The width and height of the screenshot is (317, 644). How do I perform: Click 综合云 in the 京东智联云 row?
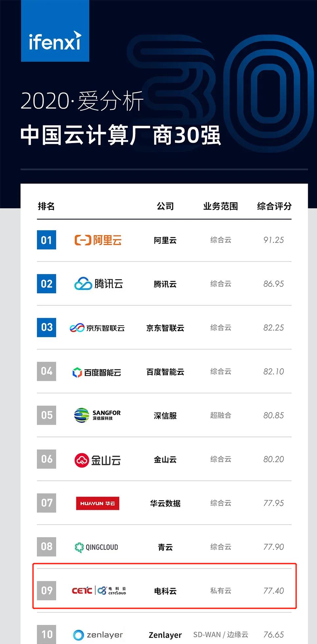click(221, 328)
